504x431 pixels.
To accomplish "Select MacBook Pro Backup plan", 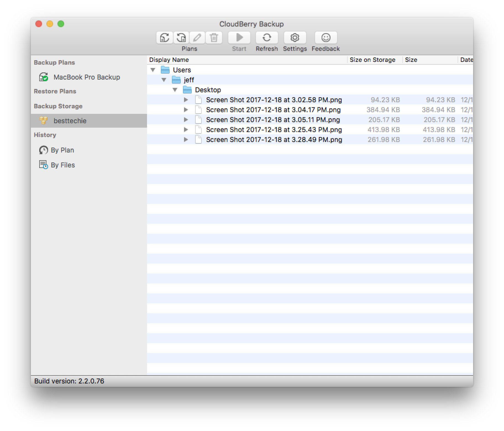I will tap(86, 77).
